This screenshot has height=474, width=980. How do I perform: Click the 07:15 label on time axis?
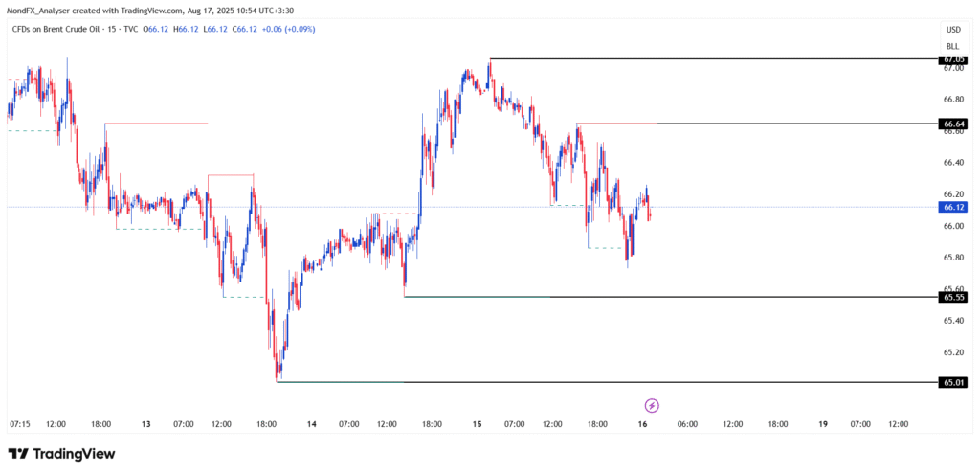[x=20, y=423]
